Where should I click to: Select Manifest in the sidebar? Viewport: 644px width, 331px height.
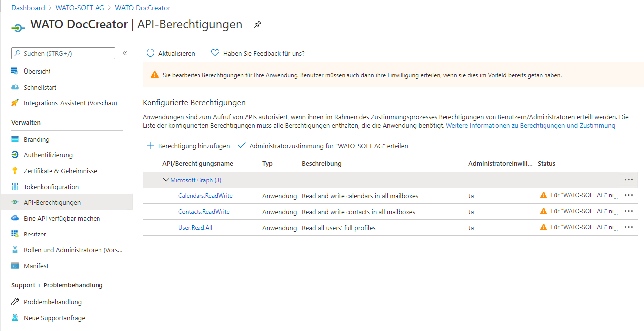pos(36,266)
